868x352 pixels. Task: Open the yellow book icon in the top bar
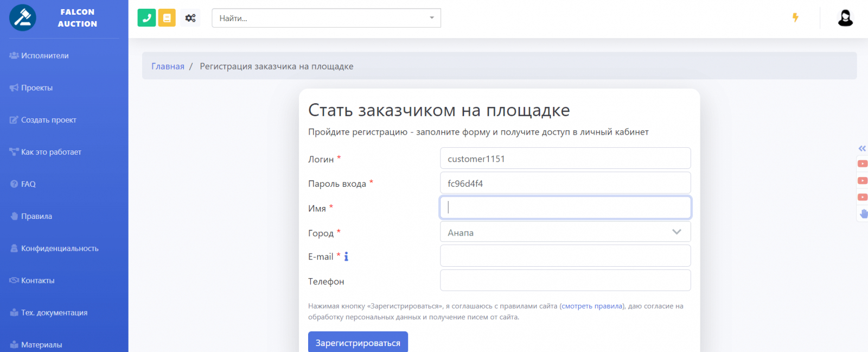167,18
